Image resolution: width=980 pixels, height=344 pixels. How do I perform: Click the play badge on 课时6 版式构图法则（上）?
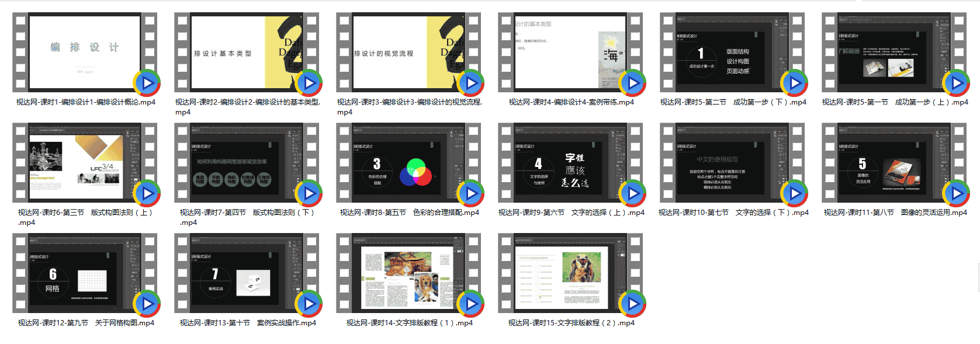pos(147,193)
